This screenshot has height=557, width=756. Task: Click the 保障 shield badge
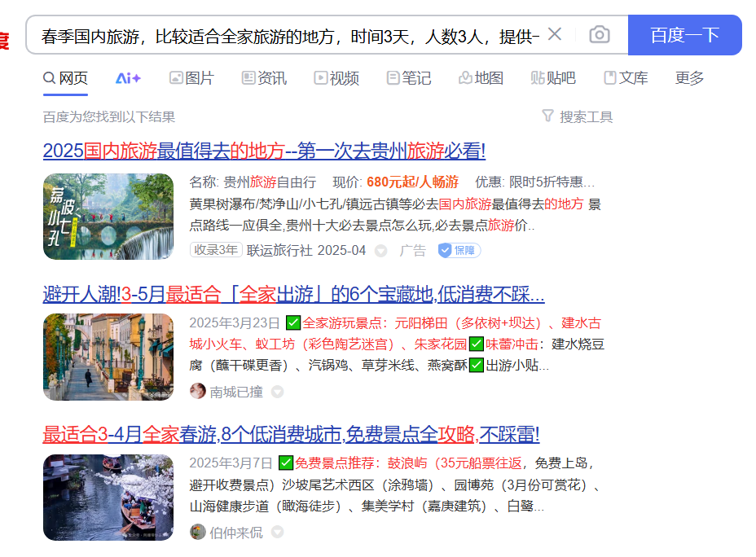point(459,250)
